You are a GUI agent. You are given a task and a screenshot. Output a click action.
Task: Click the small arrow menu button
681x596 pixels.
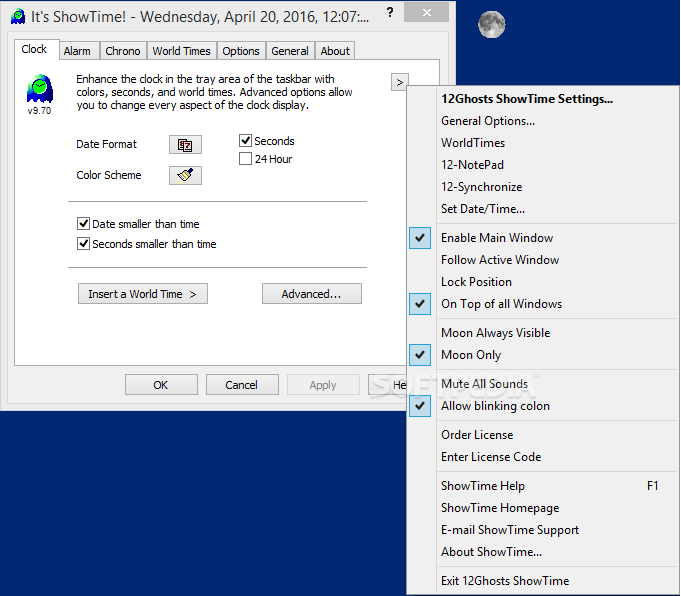pos(400,82)
